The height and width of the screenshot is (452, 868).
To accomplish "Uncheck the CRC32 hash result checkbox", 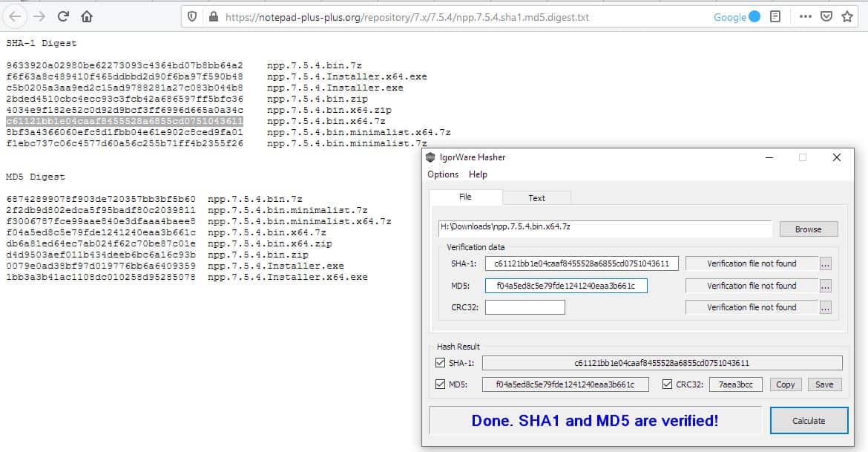I will coord(667,384).
